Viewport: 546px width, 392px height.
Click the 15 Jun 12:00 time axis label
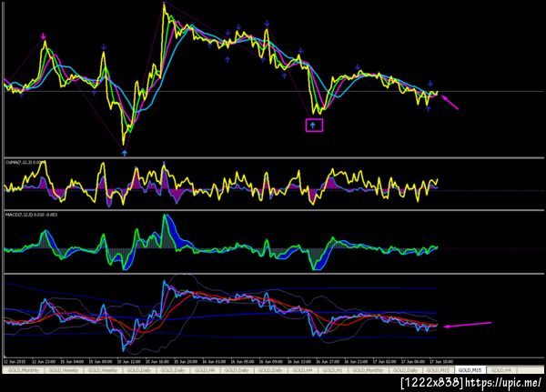coord(128,362)
